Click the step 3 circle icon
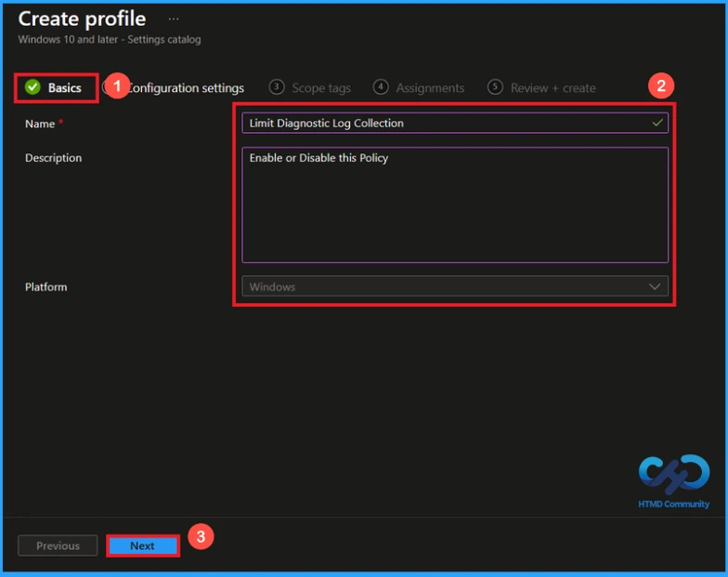The image size is (728, 577). 277,87
